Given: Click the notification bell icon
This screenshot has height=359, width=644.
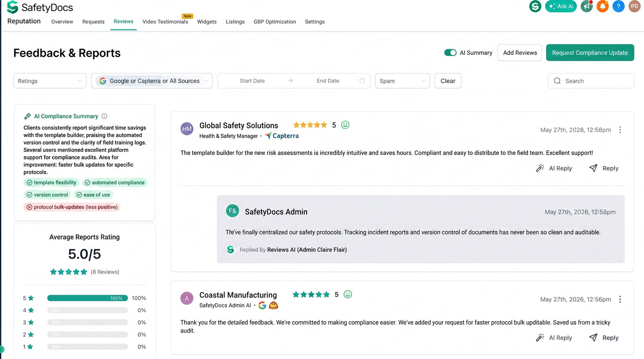Looking at the screenshot, I should pos(602,6).
